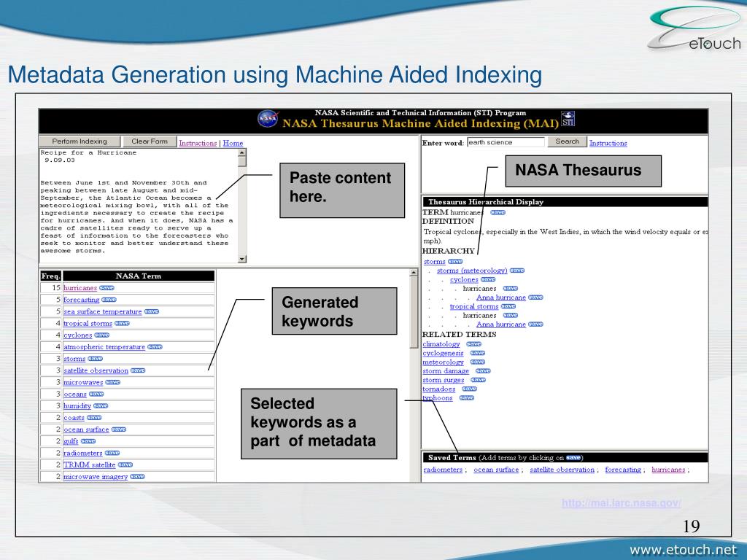
Task: Save the satellite observation generated keyword
Action: pos(138,370)
